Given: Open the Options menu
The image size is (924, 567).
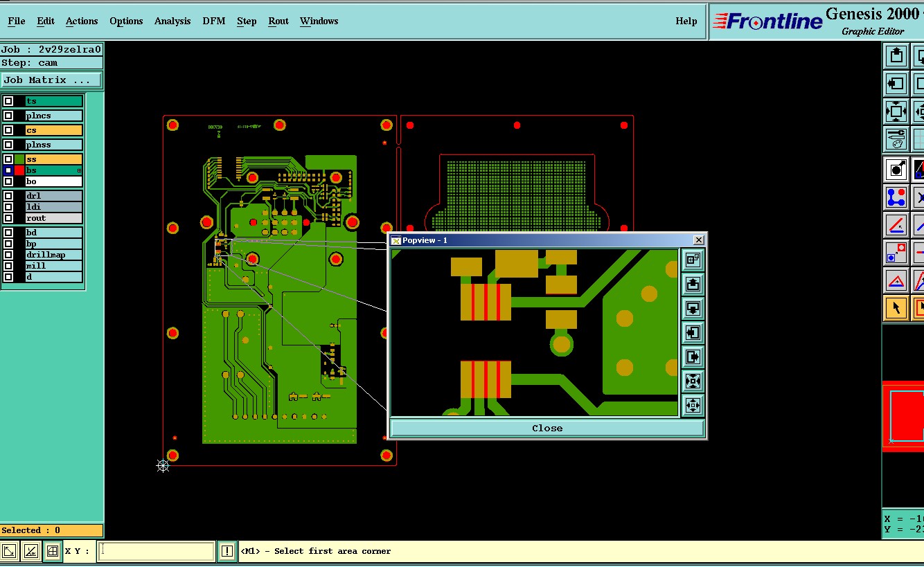Looking at the screenshot, I should point(126,21).
